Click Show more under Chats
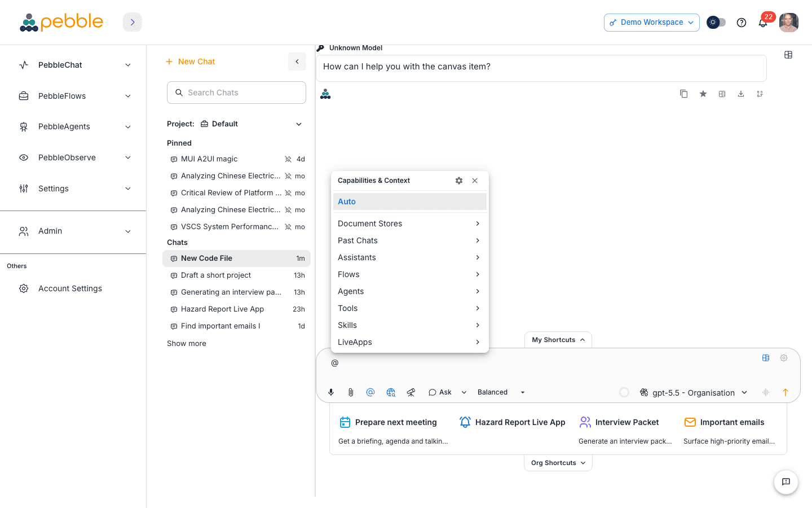Image resolution: width=812 pixels, height=508 pixels. click(187, 343)
